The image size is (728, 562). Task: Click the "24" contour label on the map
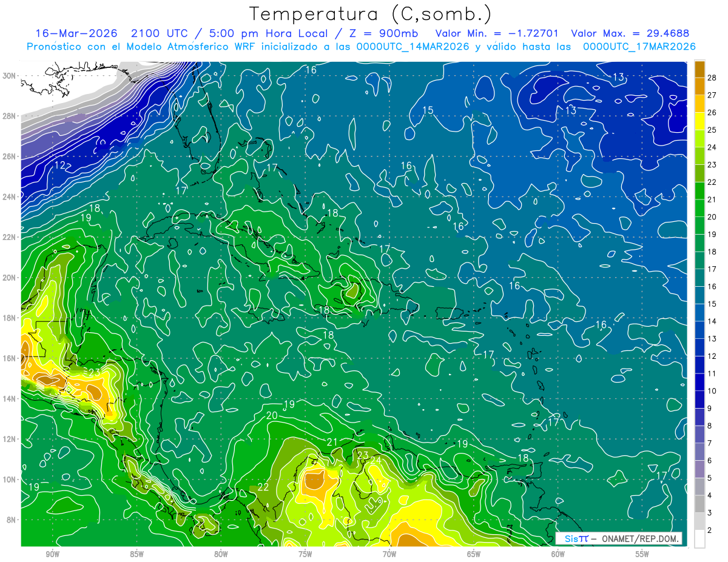coord(376,460)
